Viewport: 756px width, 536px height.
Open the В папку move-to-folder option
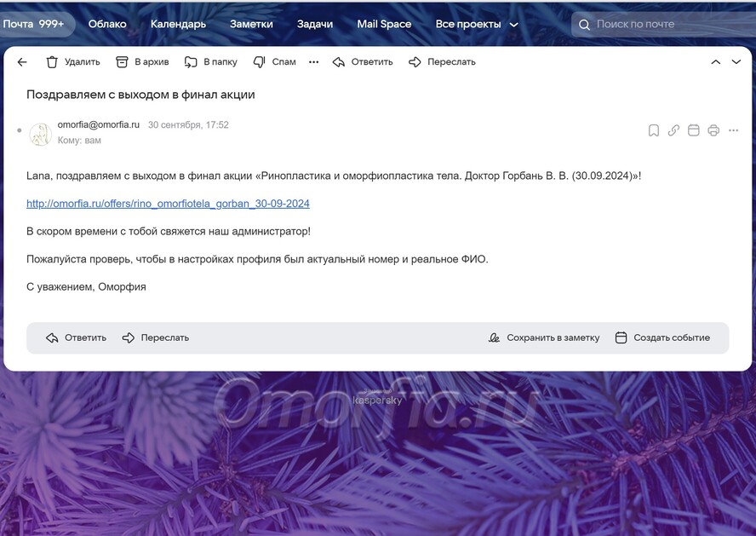[x=211, y=61]
